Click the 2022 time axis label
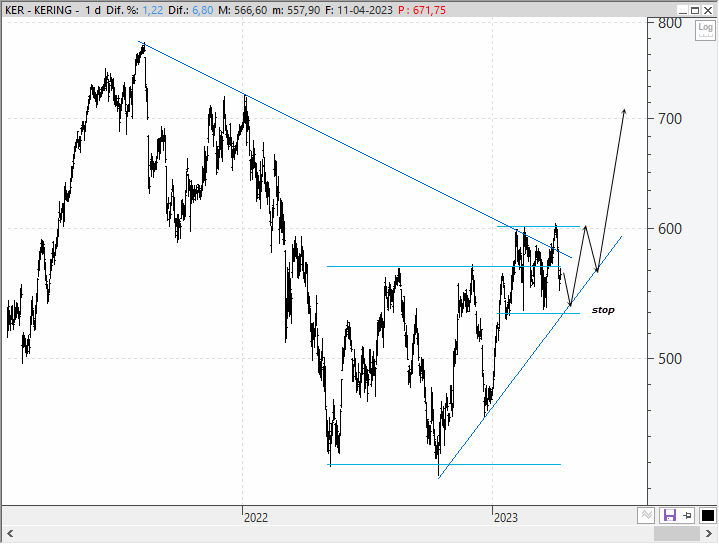Viewport: 719px width, 544px height. [255, 518]
